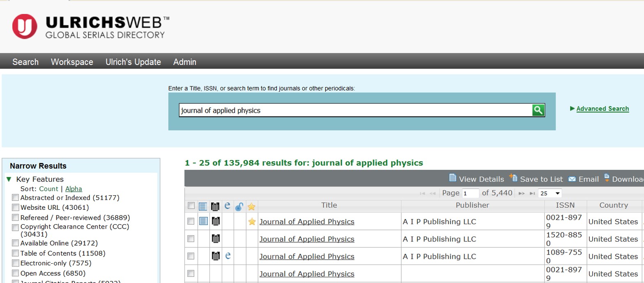Click the Save to List icon
644x283 pixels.
coord(513,178)
